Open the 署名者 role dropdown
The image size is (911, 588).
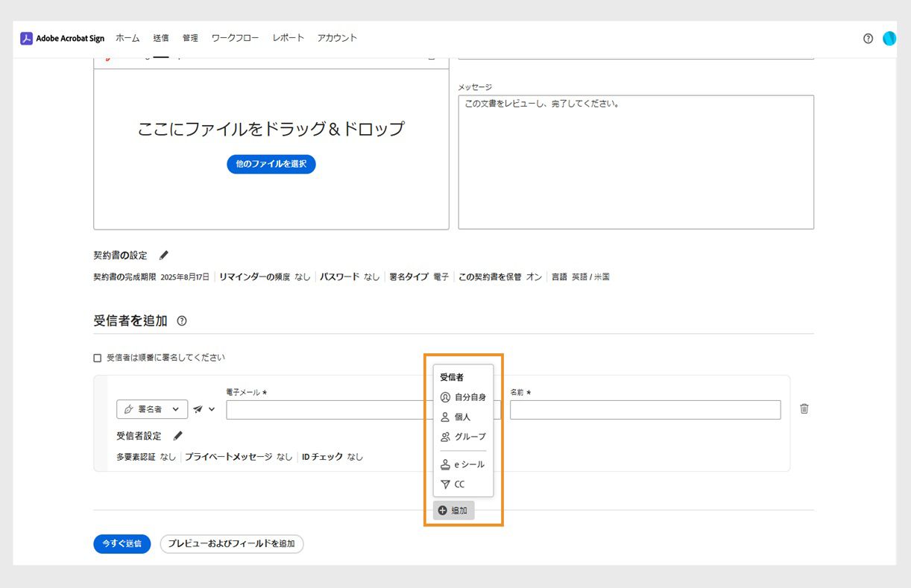click(x=151, y=408)
